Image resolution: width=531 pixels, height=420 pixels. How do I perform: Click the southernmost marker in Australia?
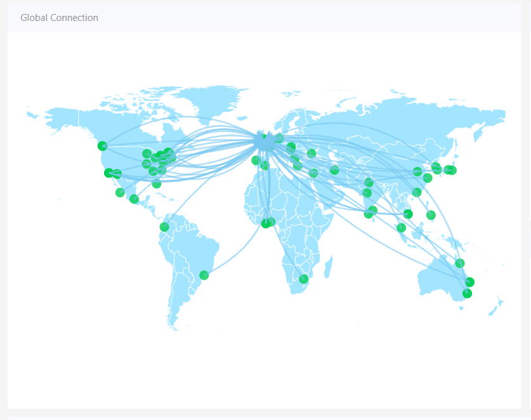pos(467,293)
